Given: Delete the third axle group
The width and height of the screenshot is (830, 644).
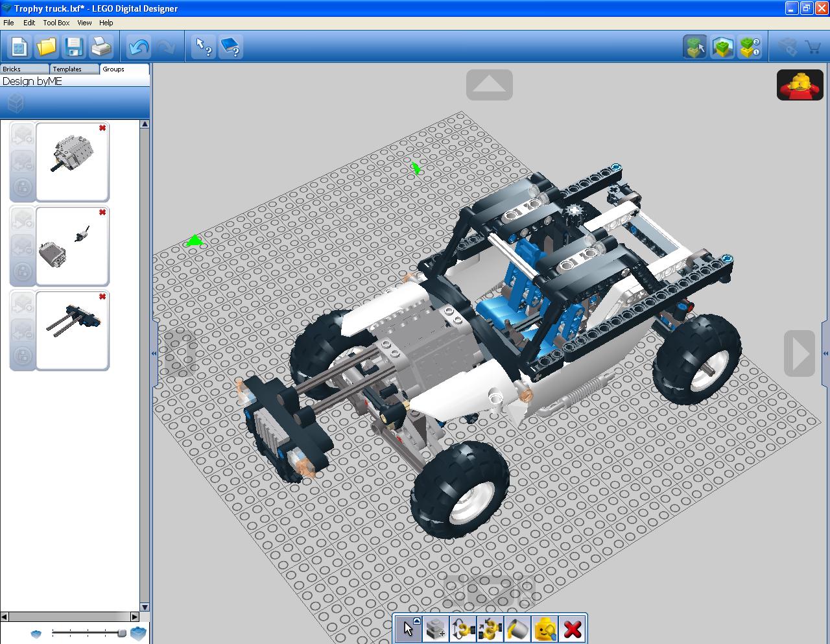Looking at the screenshot, I should (102, 296).
